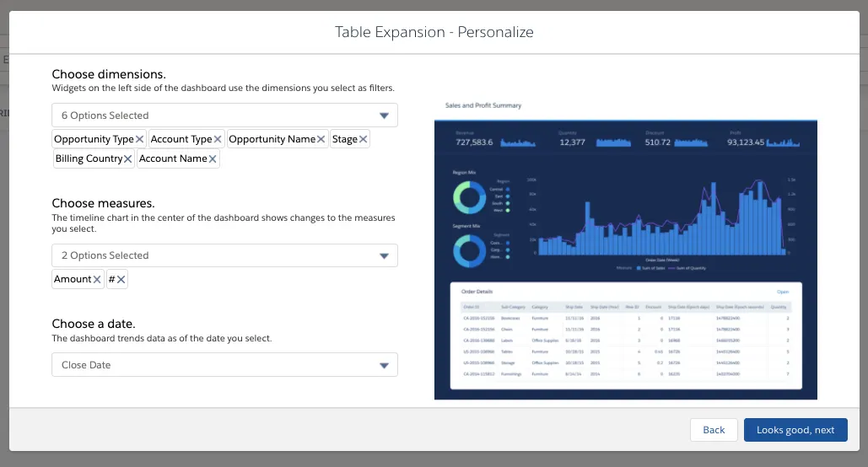Remove the Amount measure pill
This screenshot has height=467, width=868.
[97, 279]
